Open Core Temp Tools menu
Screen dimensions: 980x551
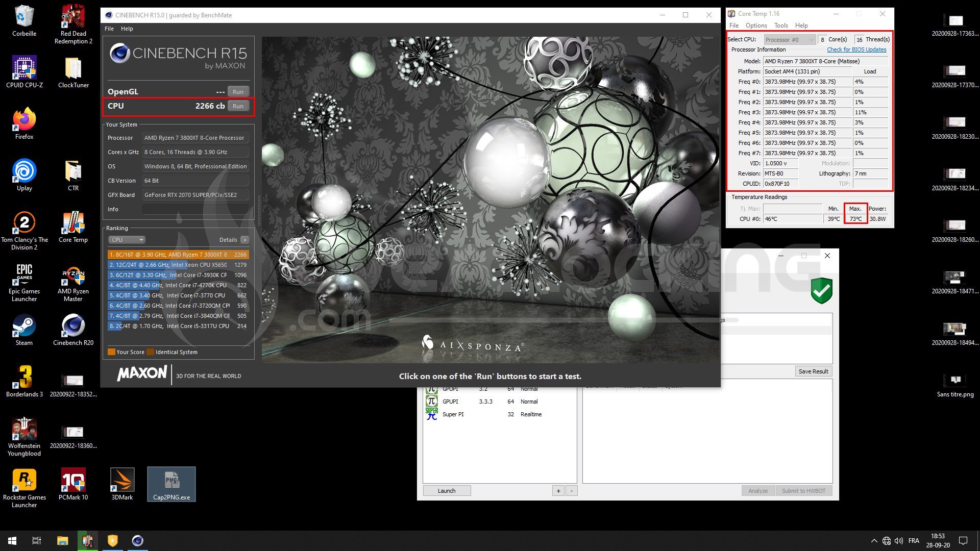pyautogui.click(x=781, y=26)
